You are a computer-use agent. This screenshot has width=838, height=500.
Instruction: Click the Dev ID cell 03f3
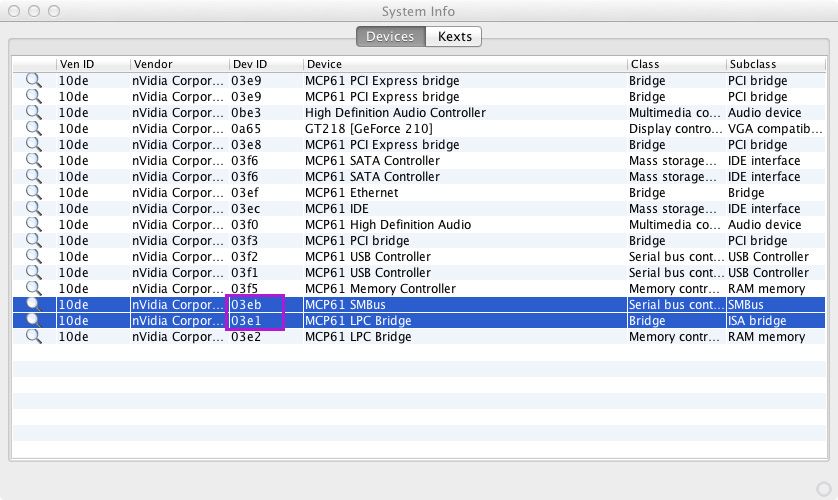point(244,241)
